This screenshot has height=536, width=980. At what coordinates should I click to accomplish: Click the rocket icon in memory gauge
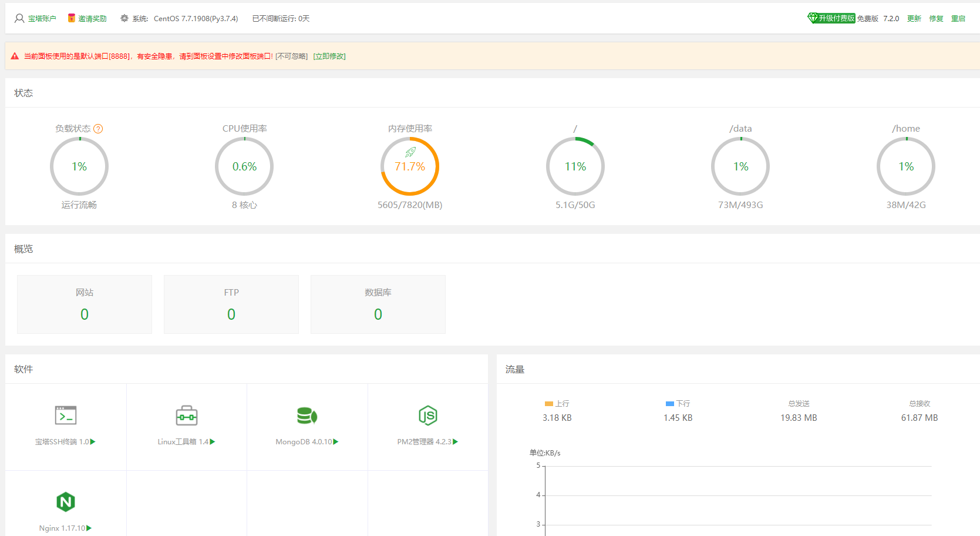pos(410,152)
